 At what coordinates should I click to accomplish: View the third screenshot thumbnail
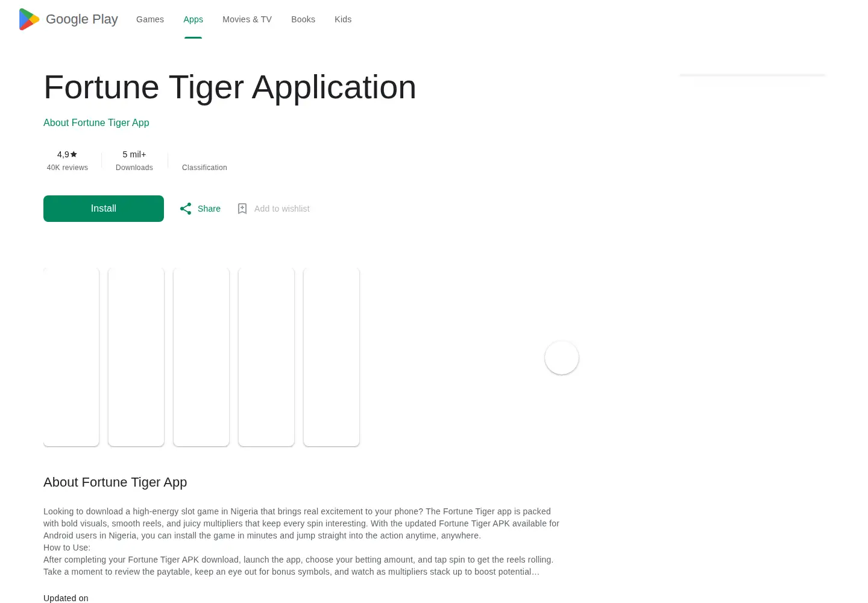[201, 357]
